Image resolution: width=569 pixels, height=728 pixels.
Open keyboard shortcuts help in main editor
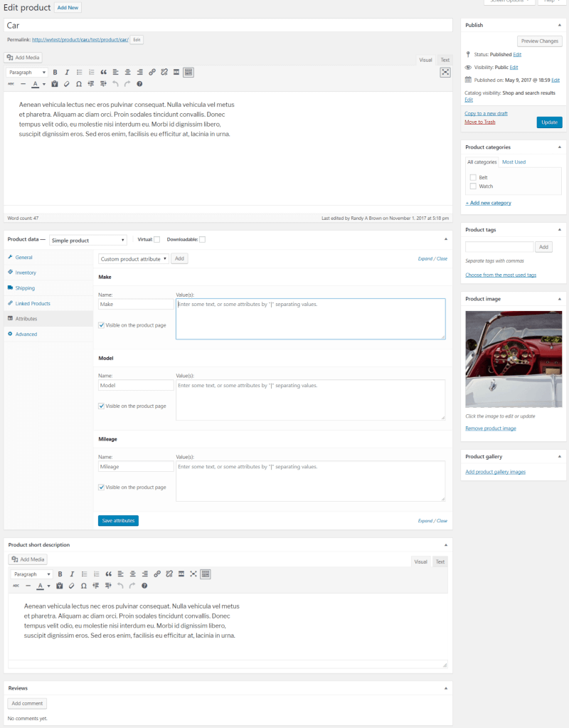pyautogui.click(x=139, y=84)
